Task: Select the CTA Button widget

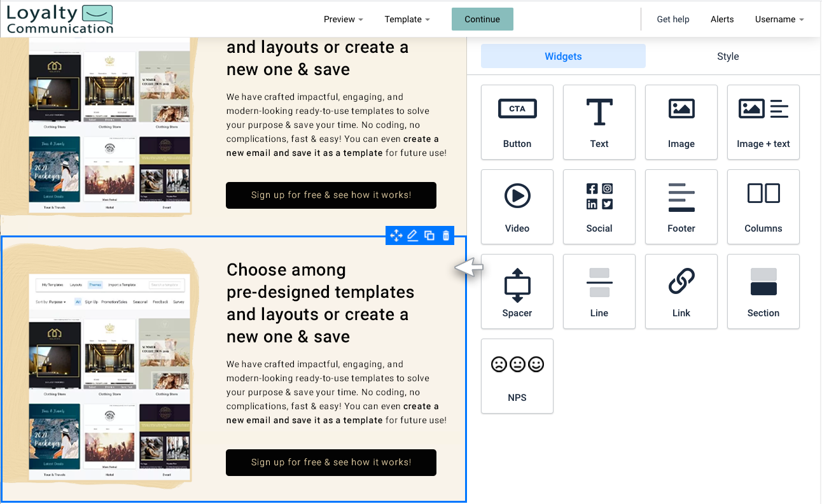Action: (x=517, y=122)
